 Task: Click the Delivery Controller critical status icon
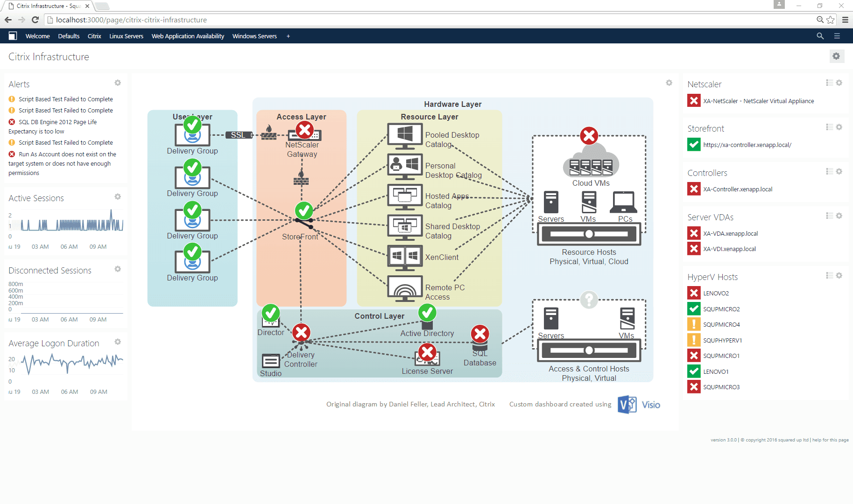coord(302,333)
